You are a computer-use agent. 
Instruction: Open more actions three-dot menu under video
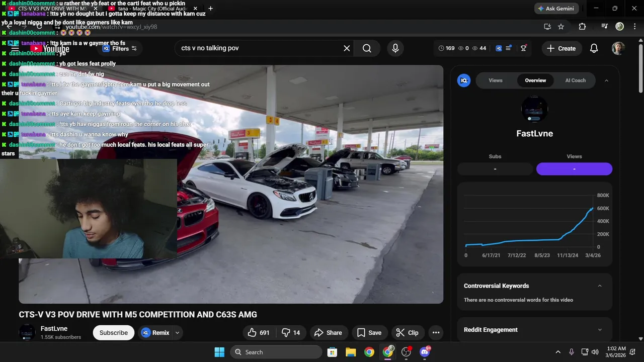pyautogui.click(x=436, y=333)
